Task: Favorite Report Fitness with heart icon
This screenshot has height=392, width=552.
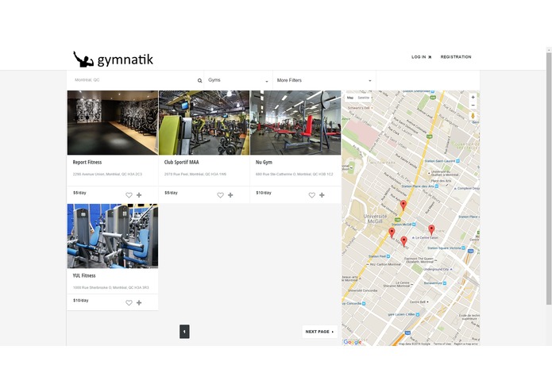Action: 129,195
